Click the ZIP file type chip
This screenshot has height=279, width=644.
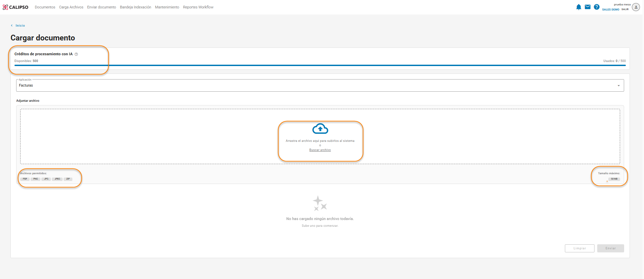coord(68,179)
